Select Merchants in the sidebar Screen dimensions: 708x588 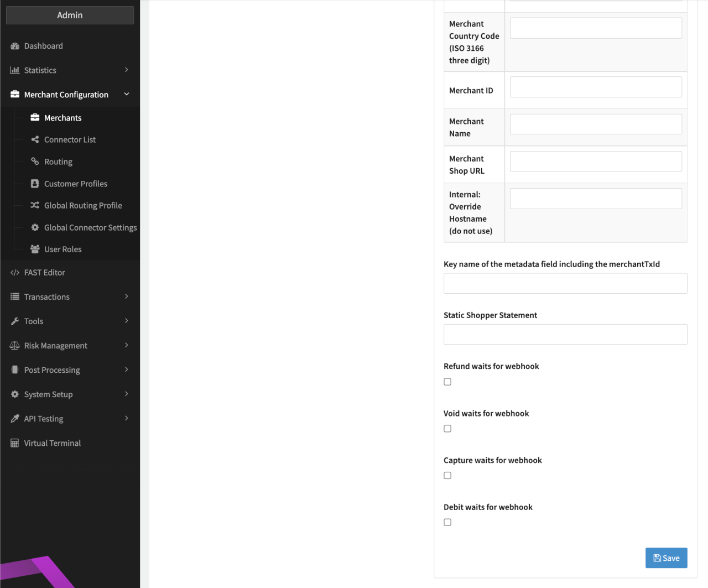[63, 118]
